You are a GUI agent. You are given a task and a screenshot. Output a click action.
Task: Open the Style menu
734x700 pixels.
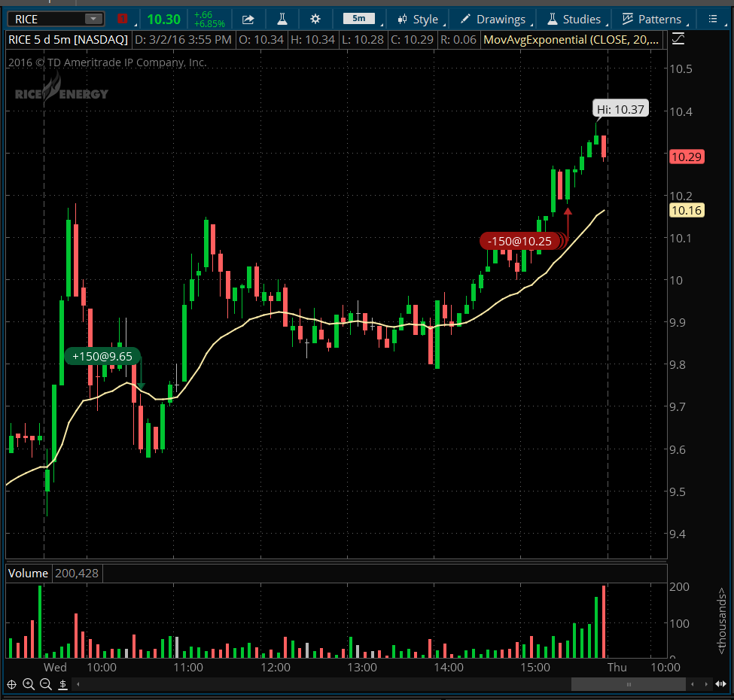coord(418,19)
